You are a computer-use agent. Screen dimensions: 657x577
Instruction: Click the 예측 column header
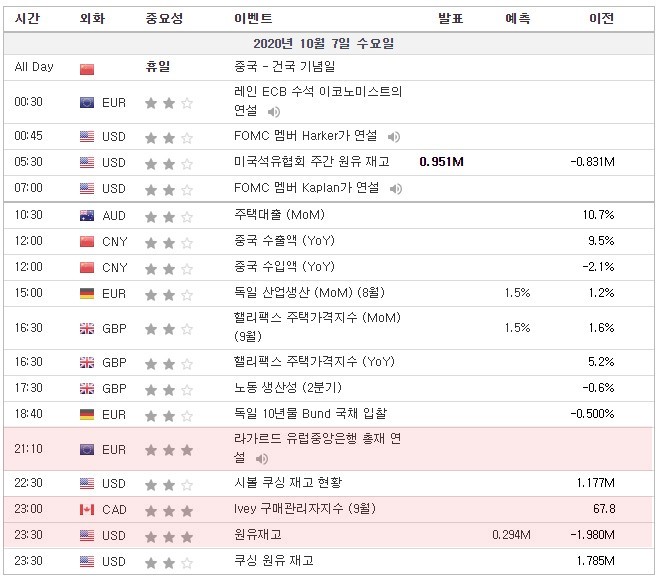[x=518, y=18]
